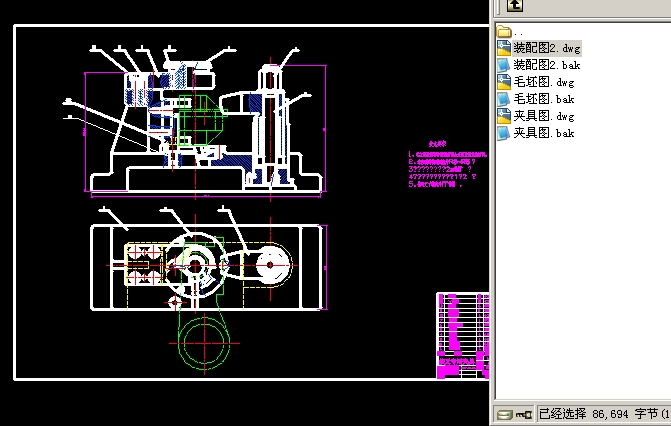Viewport: 671px width, 426px height.
Task: Select the file 毛坯图.dwg
Action: tap(543, 82)
